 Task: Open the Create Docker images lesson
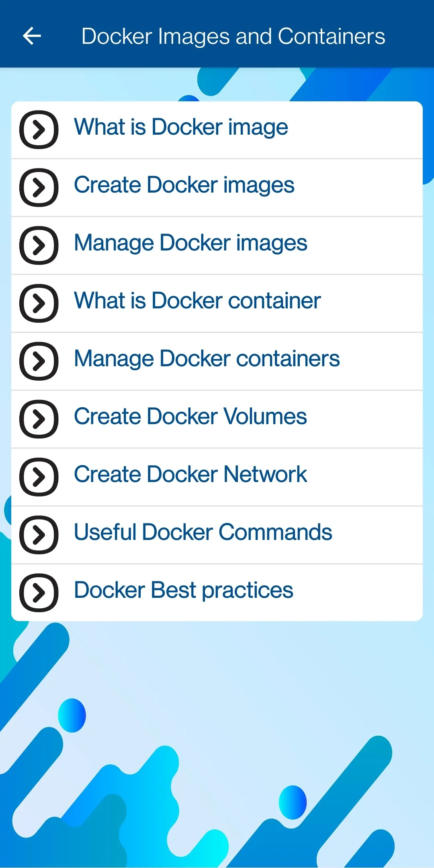tap(217, 188)
